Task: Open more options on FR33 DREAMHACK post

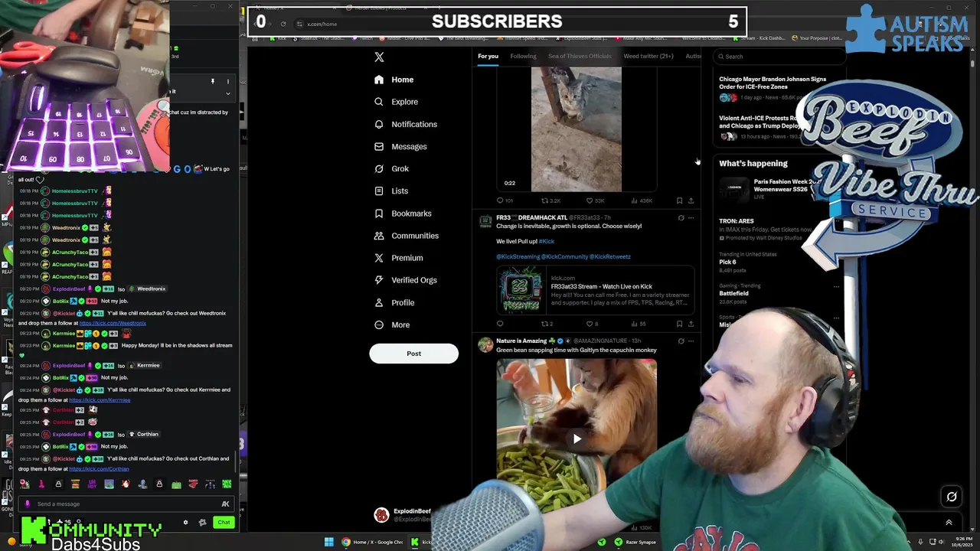Action: tap(691, 218)
